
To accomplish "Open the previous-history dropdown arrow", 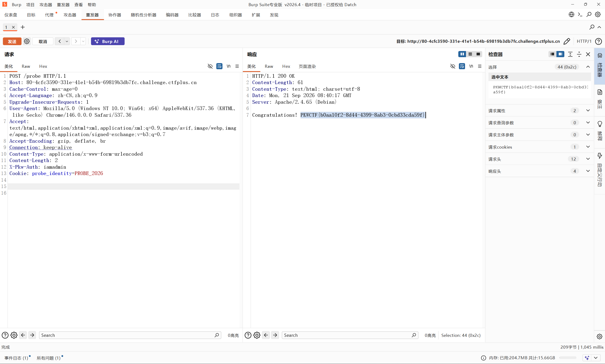I will [x=67, y=41].
